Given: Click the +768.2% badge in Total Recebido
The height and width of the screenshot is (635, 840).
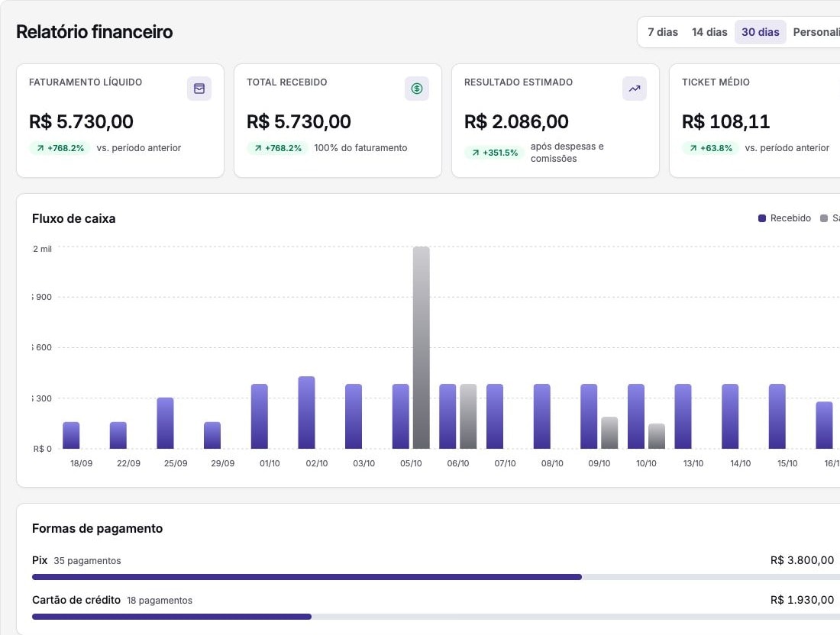Looking at the screenshot, I should pos(277,148).
